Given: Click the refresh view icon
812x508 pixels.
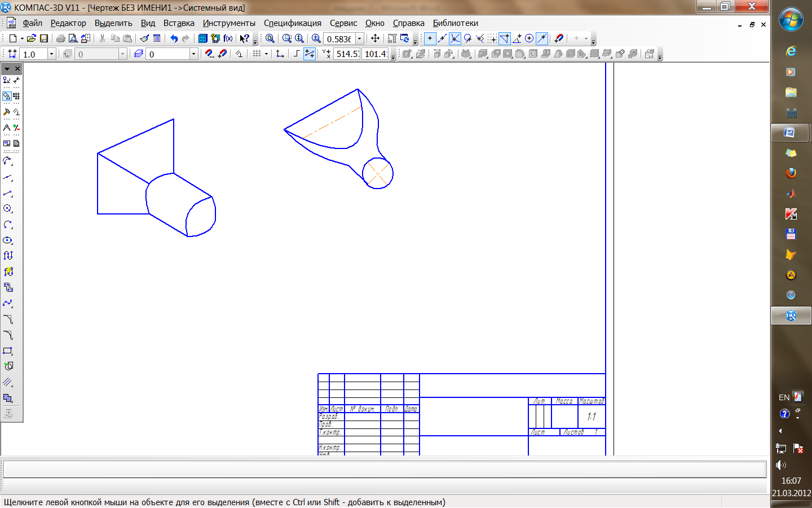Looking at the screenshot, I should pyautogui.click(x=404, y=38).
